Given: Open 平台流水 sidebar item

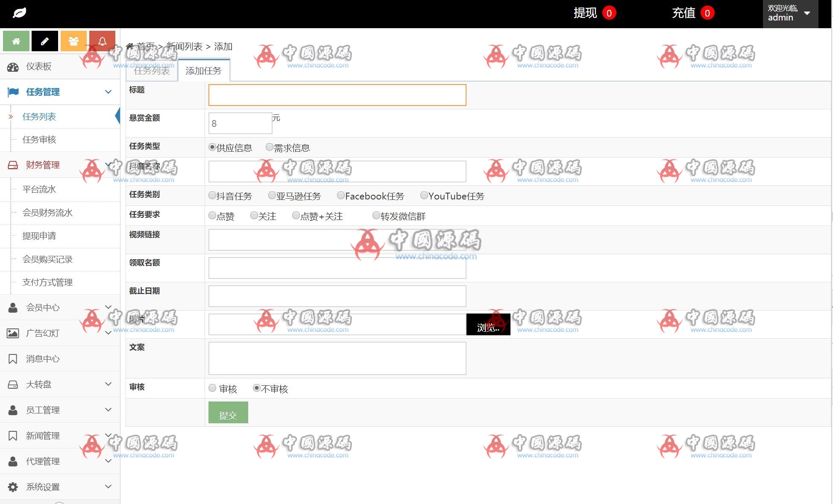Looking at the screenshot, I should point(39,189).
